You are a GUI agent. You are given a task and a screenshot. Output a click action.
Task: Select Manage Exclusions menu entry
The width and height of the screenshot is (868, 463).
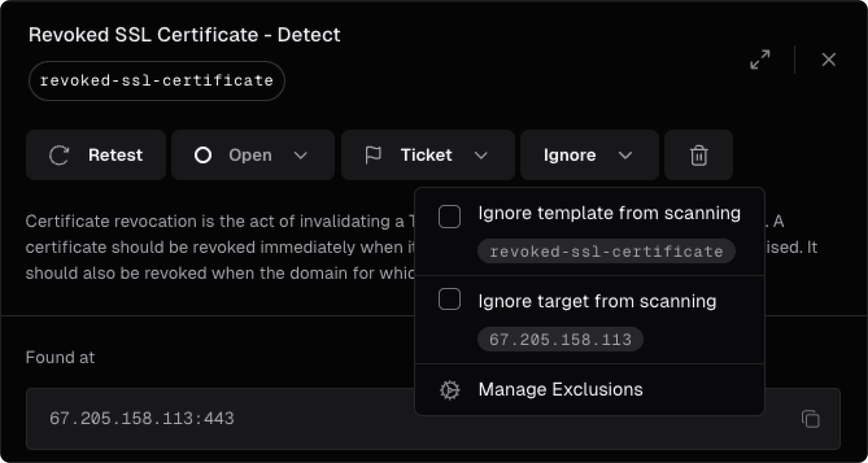coord(560,389)
